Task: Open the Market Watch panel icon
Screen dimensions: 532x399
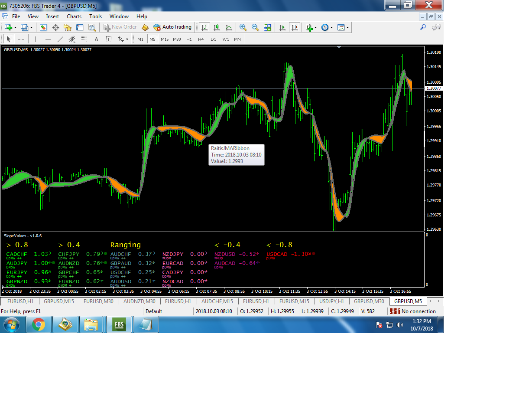Action: coord(43,27)
